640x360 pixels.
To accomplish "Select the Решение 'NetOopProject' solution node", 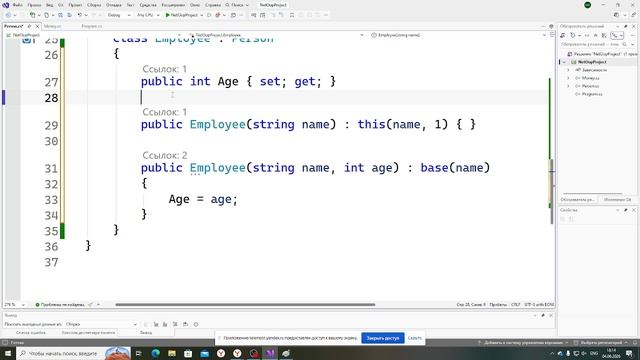I will 602,54.
